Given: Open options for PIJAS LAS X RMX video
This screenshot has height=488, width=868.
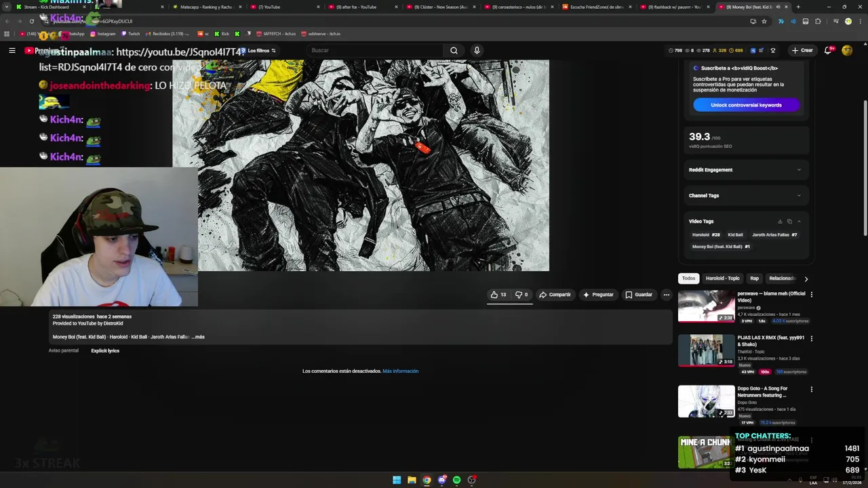Looking at the screenshot, I should coord(811,338).
